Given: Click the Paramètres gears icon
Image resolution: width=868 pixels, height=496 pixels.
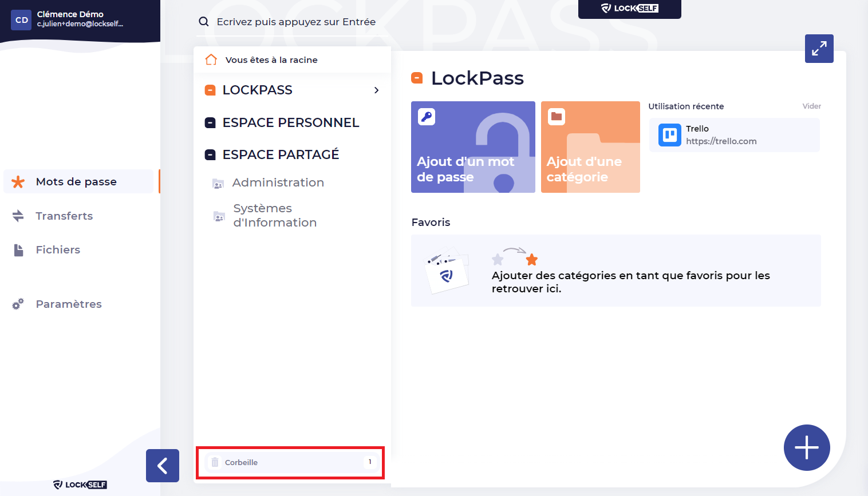Looking at the screenshot, I should tap(18, 304).
